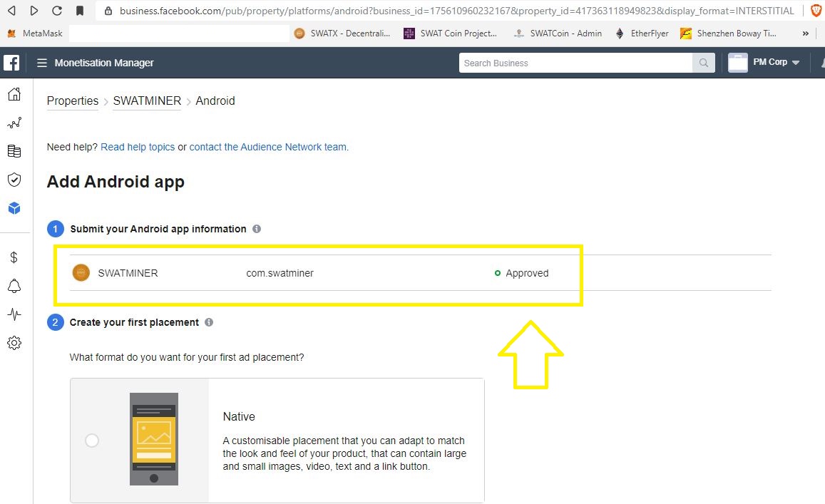Reload the page with the refresh icon
The width and height of the screenshot is (825, 504).
pos(57,11)
